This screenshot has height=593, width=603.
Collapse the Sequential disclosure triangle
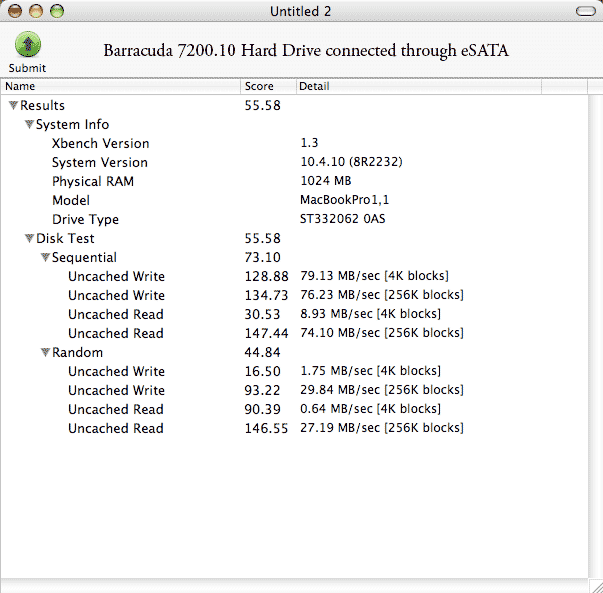pyautogui.click(x=45, y=257)
